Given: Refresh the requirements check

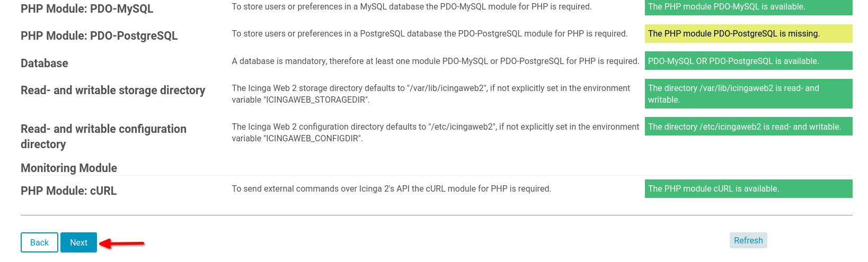Looking at the screenshot, I should (x=748, y=240).
